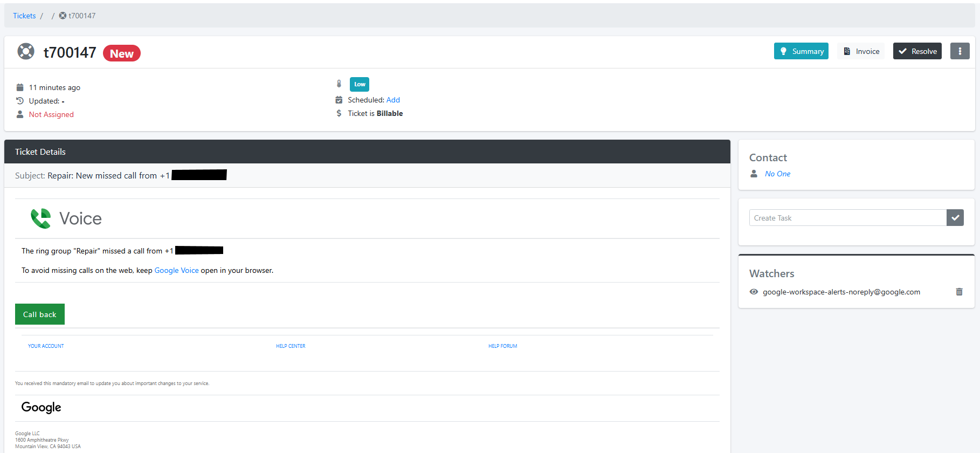Open HELP FORUM link
This screenshot has width=980, height=453.
coord(503,346)
